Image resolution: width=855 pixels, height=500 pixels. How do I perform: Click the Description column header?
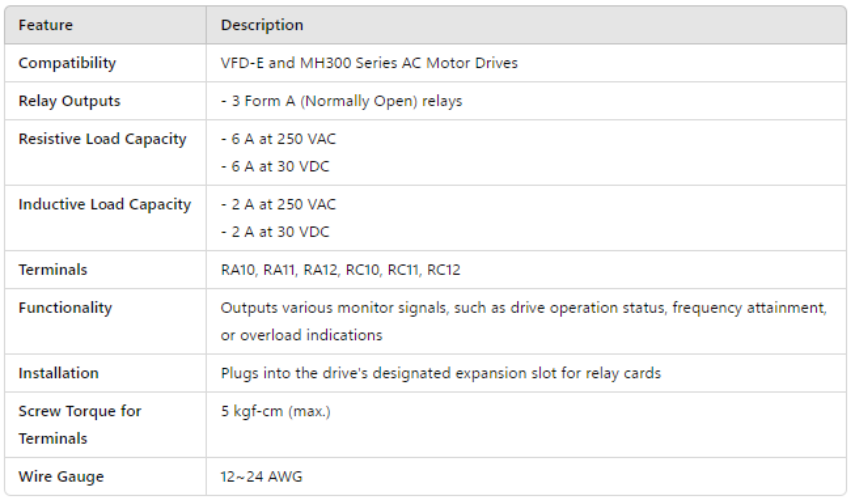pos(262,25)
